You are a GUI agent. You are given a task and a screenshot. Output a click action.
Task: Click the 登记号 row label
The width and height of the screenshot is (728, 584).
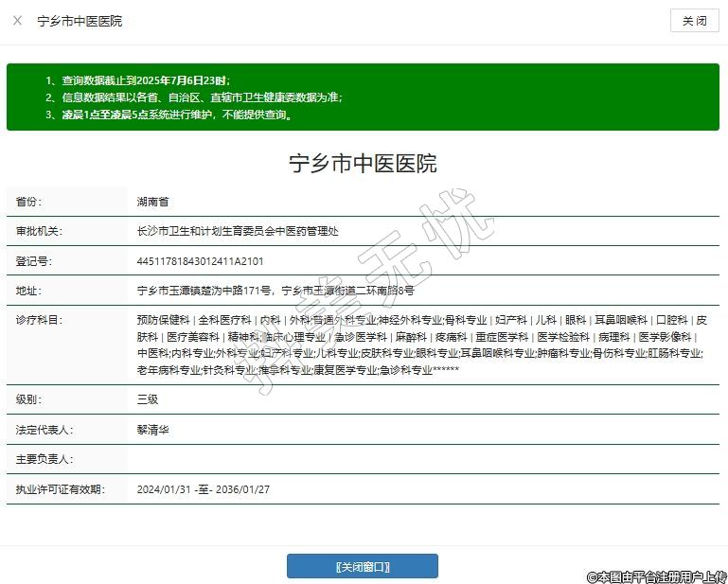[33, 260]
